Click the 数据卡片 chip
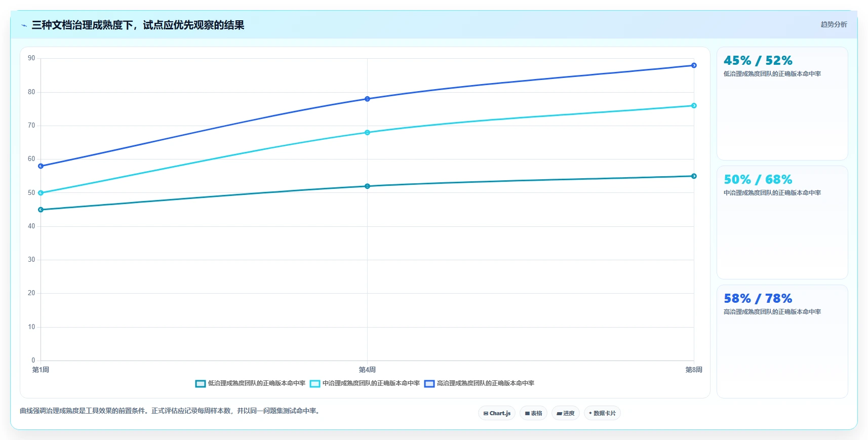The width and height of the screenshot is (868, 440). pos(602,413)
